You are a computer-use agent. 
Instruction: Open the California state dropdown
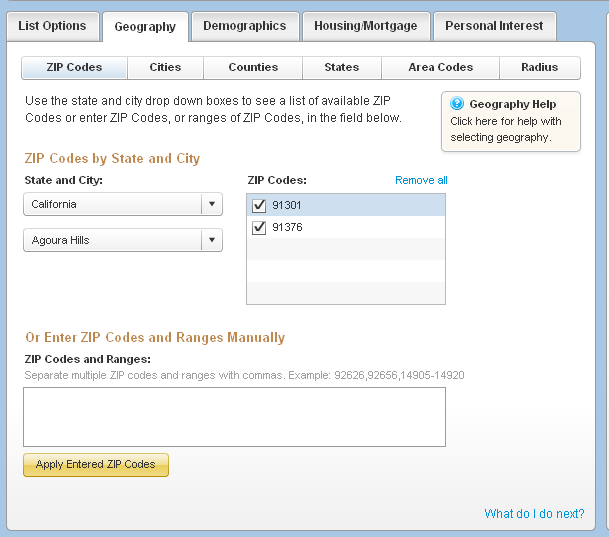pos(211,204)
